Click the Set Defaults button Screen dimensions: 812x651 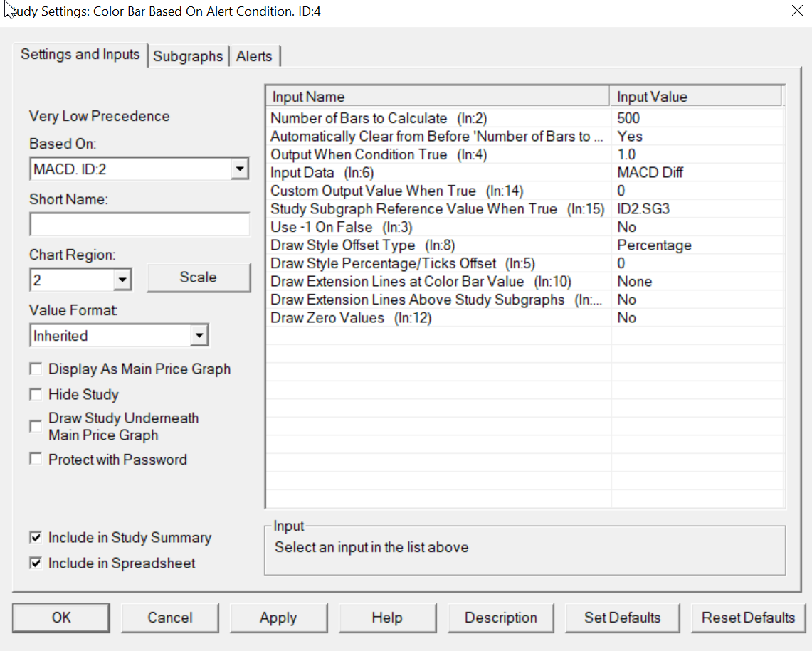[623, 618]
